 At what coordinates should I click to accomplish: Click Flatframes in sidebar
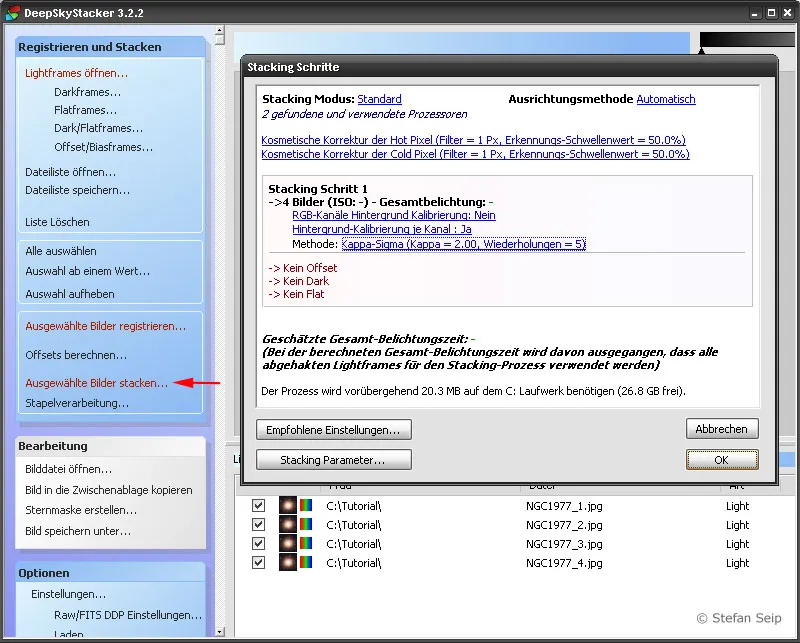tap(86, 110)
